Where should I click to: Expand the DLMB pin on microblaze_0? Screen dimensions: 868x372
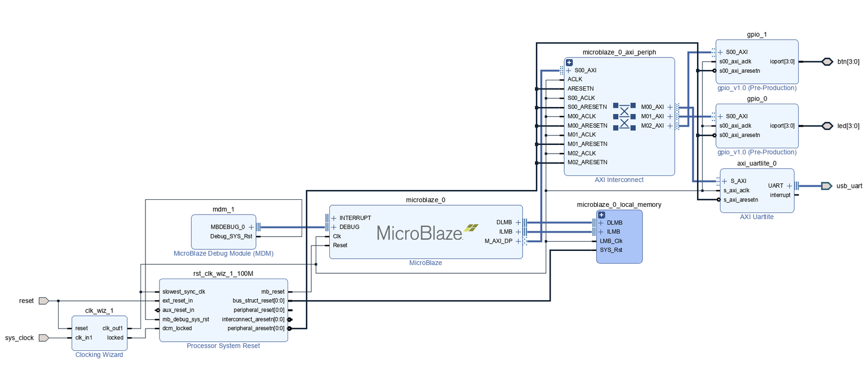point(518,222)
